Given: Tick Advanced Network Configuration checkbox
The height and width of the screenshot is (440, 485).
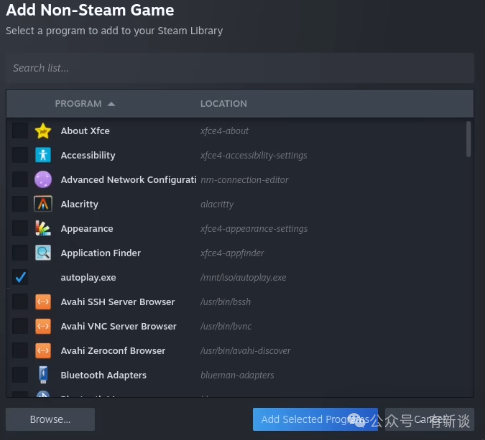Looking at the screenshot, I should click(20, 179).
